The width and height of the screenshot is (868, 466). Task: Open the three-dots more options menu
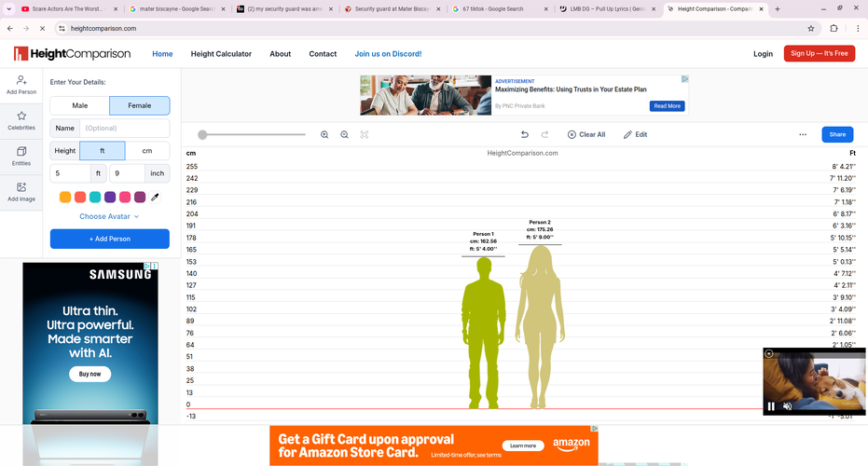coord(803,134)
